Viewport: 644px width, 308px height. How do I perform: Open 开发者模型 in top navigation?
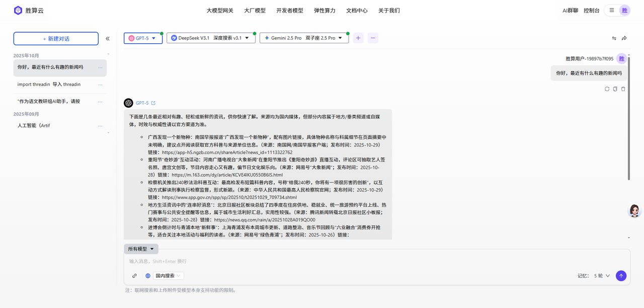290,10
